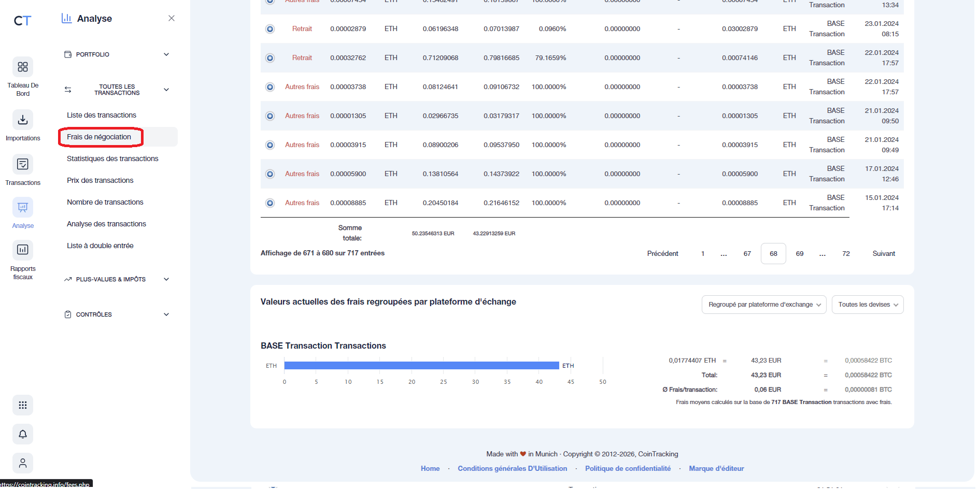Open the user account icon
The height and width of the screenshot is (489, 980).
[22, 463]
